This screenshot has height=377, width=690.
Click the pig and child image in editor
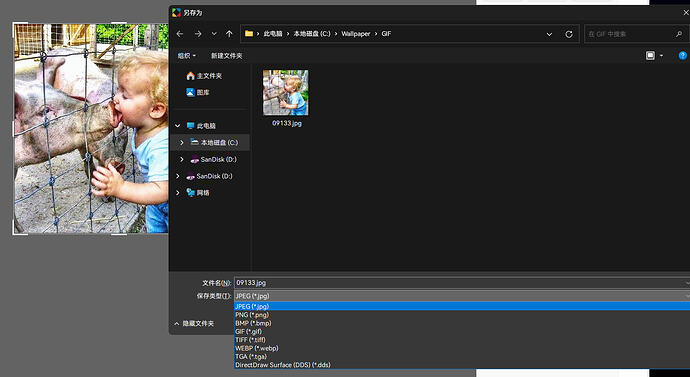91,128
